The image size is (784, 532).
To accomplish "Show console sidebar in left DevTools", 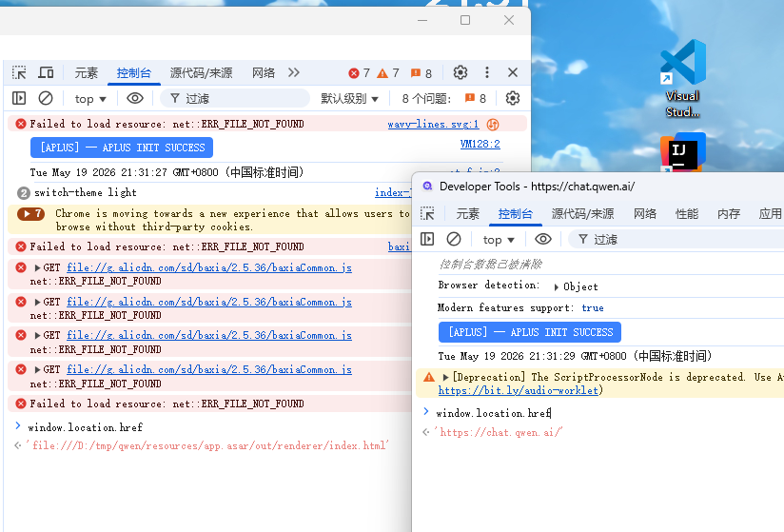I will (x=19, y=98).
